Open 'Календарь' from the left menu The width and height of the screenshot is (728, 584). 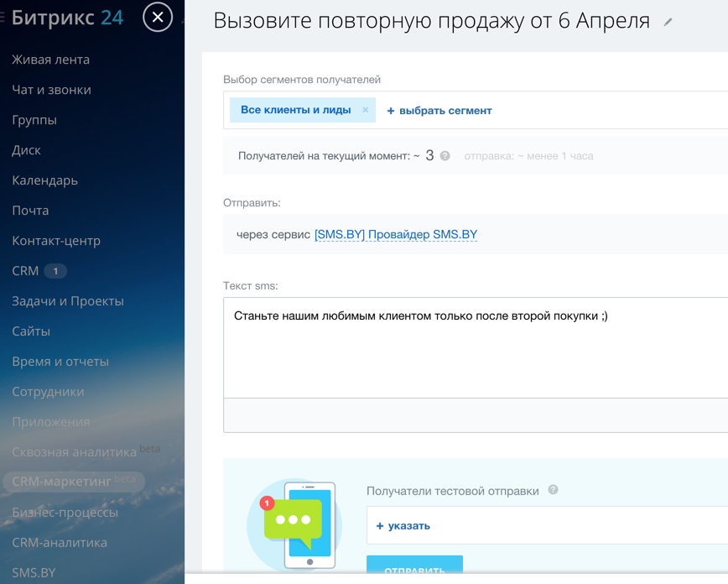point(44,180)
